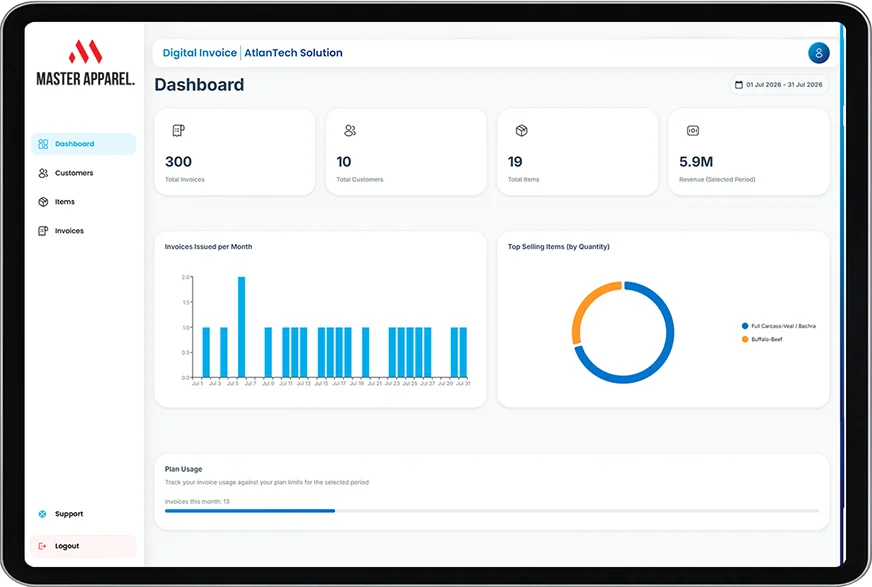Open the date range picker 01 Jul – 31 Jul
The image size is (872, 587).
[x=779, y=85]
